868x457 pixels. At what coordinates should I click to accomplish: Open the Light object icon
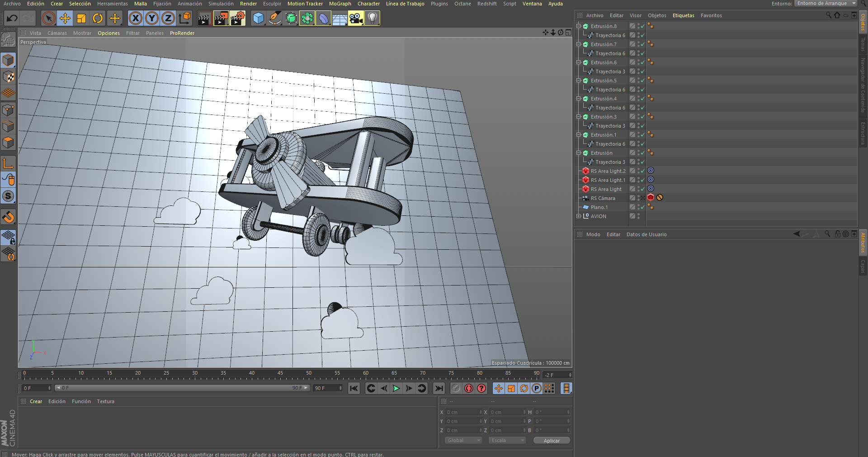point(372,19)
